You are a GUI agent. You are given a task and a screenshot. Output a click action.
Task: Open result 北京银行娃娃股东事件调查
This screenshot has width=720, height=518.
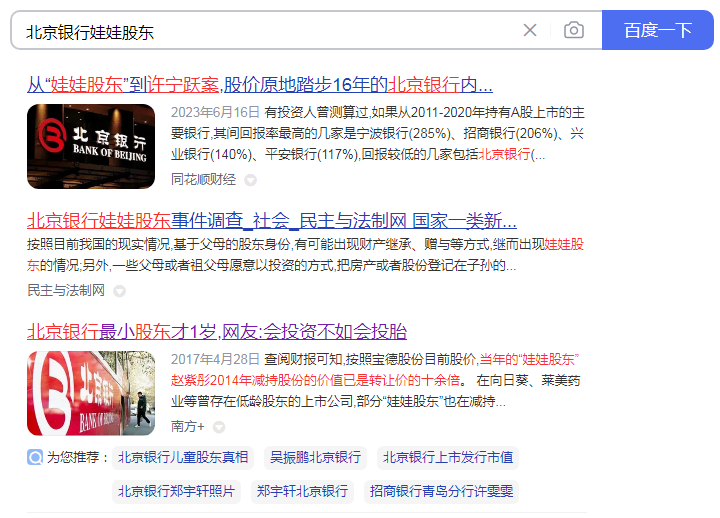(272, 221)
